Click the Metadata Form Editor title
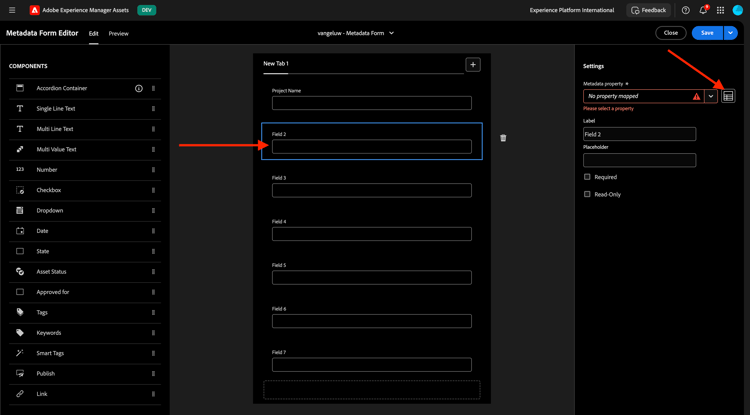The width and height of the screenshot is (750, 415). tap(42, 33)
